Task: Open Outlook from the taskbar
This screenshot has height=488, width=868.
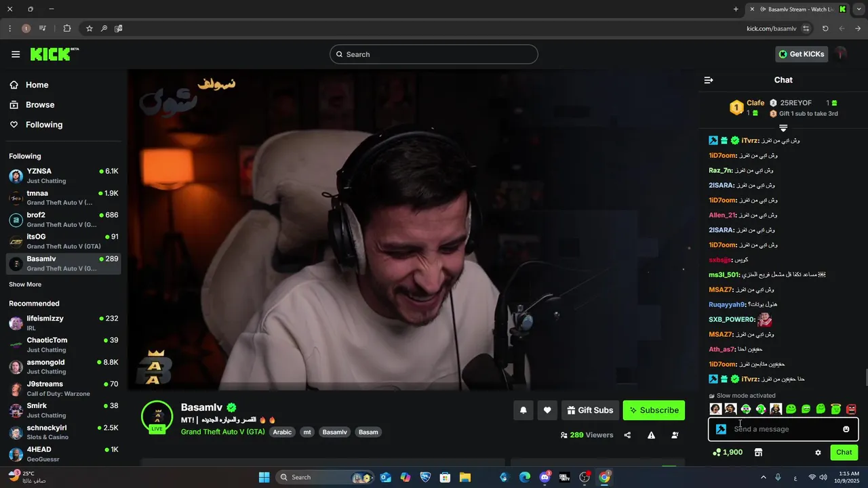Action: coord(385,477)
